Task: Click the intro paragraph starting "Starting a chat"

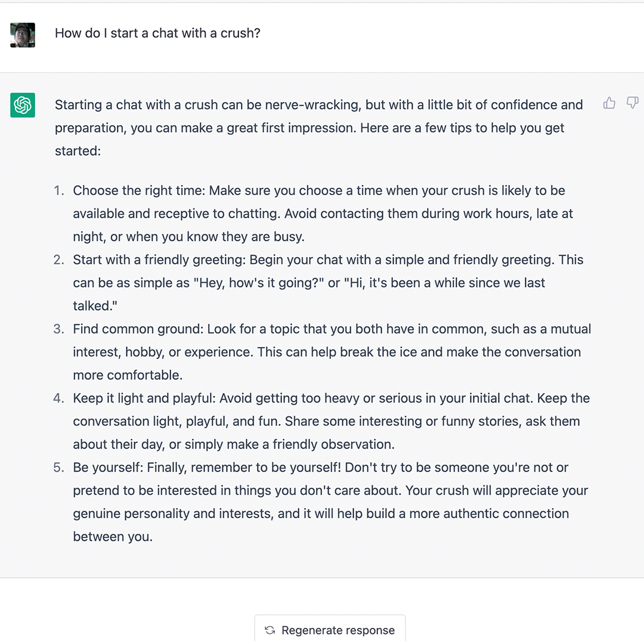Action: (318, 128)
